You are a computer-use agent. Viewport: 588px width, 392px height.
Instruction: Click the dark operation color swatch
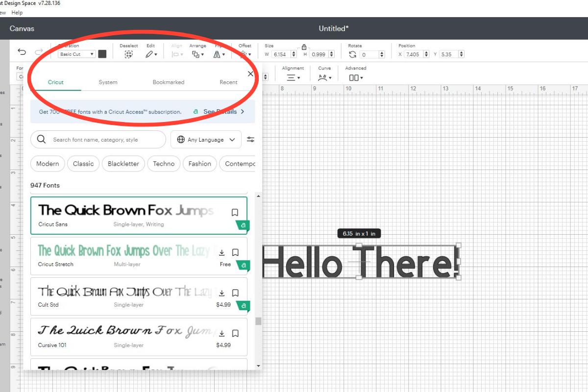point(102,54)
